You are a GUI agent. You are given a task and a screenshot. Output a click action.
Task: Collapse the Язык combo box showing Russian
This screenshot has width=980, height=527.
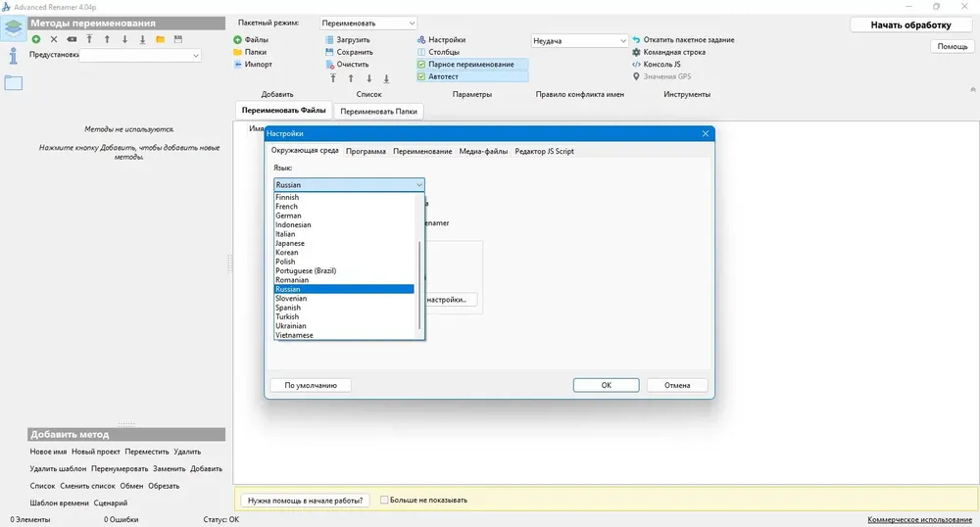coord(349,185)
